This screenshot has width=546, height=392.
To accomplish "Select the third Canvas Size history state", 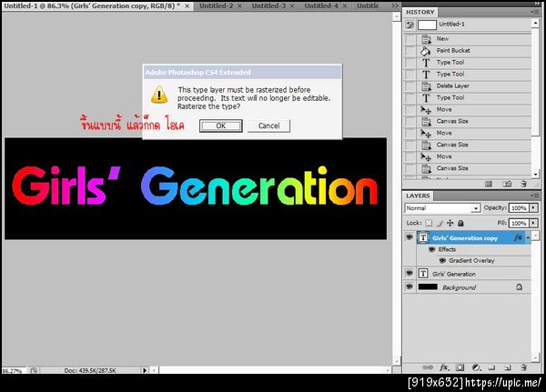I will click(474, 168).
